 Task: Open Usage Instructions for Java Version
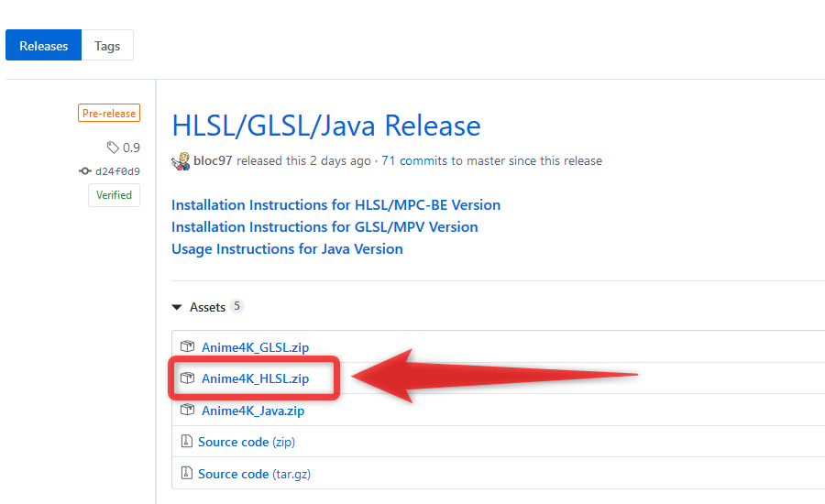(x=287, y=249)
